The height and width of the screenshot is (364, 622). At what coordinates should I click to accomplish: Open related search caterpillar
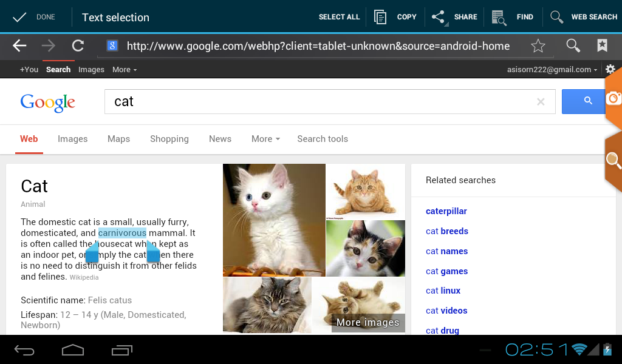coord(446,211)
